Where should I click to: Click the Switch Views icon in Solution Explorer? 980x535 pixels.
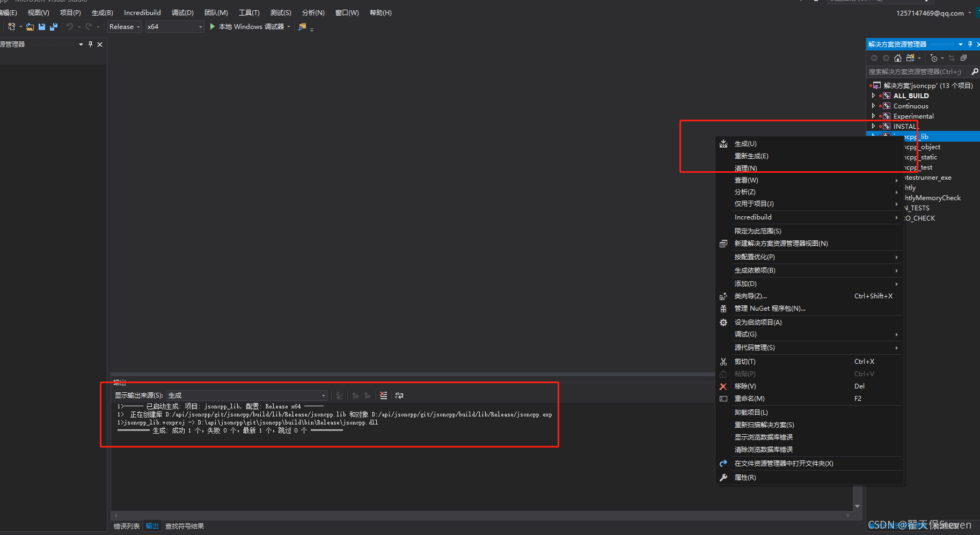coord(910,58)
